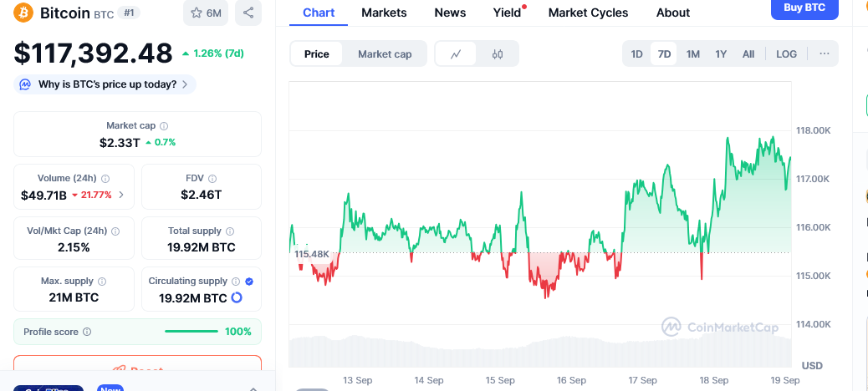The height and width of the screenshot is (391, 868).
Task: Set chart range to All
Action: [x=748, y=53]
